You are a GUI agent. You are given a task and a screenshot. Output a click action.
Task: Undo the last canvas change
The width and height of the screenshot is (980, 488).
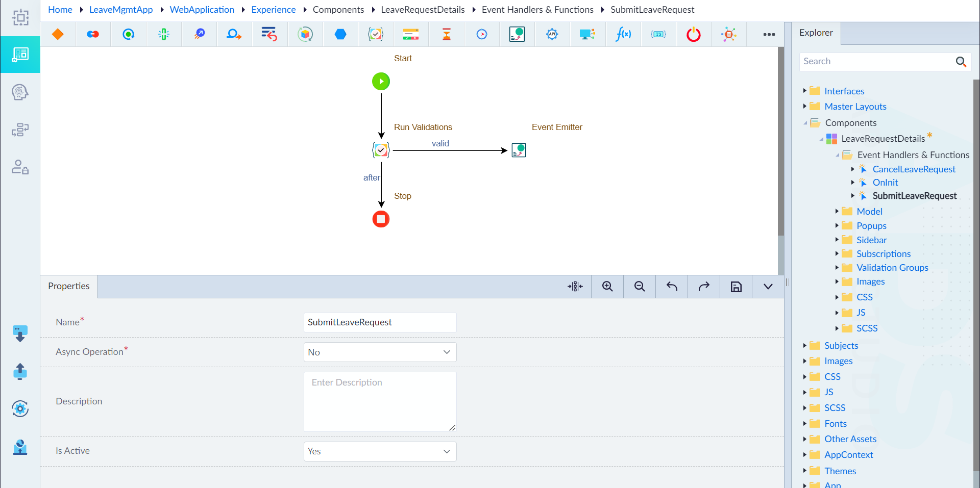(672, 287)
